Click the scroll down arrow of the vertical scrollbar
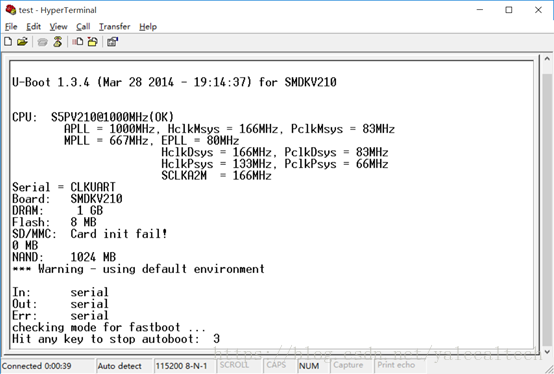Image resolution: width=554 pixels, height=374 pixels. 547,352
